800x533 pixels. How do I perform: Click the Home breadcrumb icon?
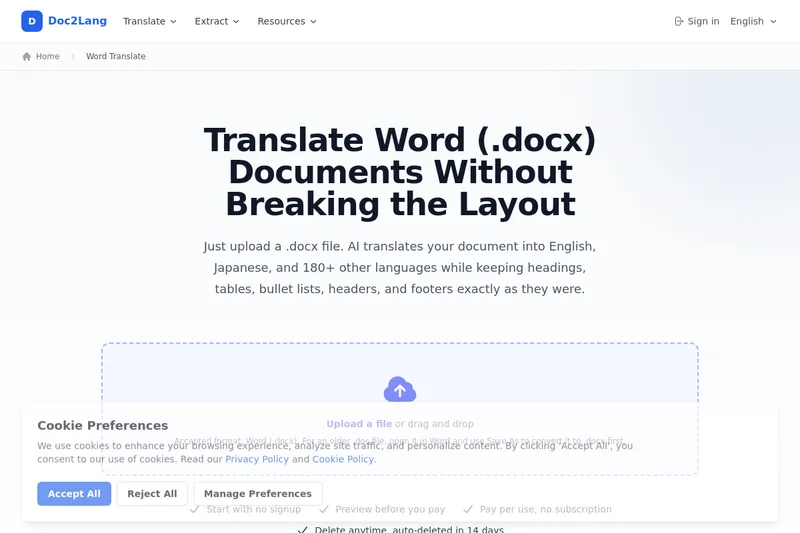27,56
